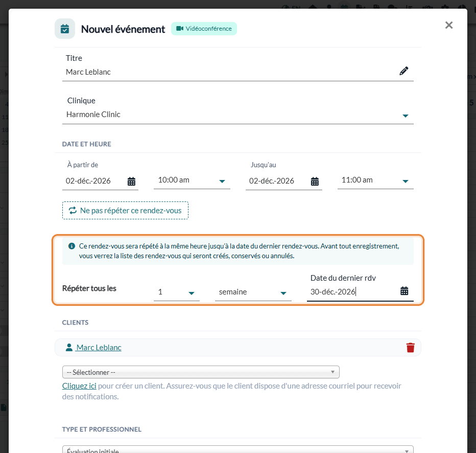Click the TYPE ET PROFESSIONNEL section heading
476x453 pixels.
(102, 429)
